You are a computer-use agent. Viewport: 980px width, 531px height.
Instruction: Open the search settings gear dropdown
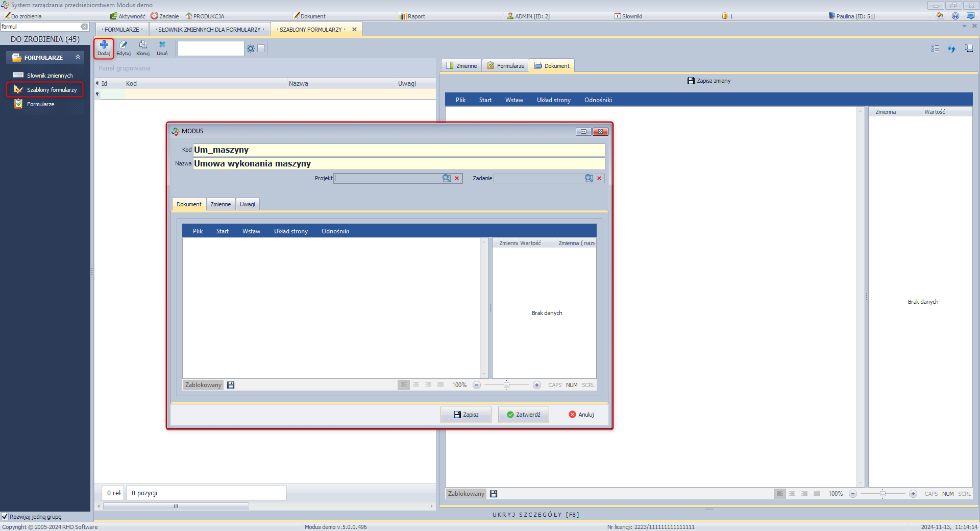coord(251,49)
